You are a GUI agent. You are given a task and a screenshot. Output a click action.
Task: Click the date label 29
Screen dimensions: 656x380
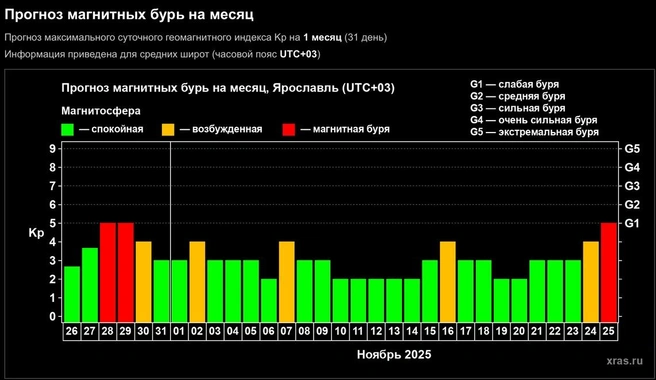pos(126,331)
